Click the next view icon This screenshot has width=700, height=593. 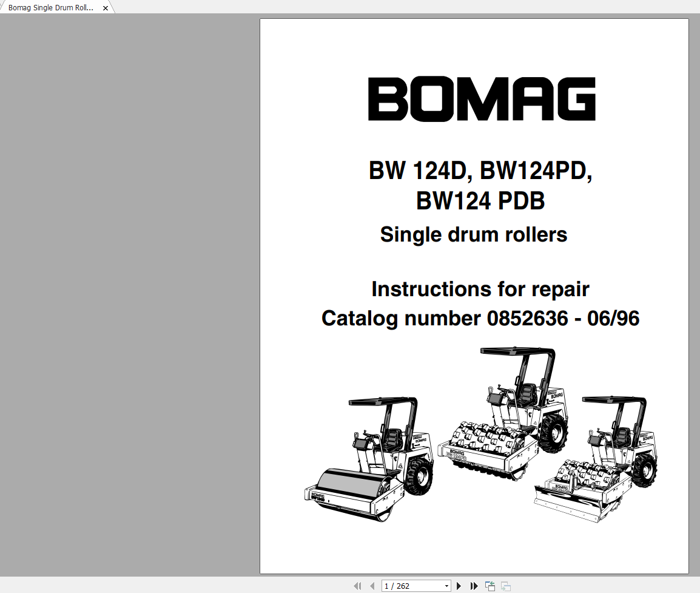click(506, 586)
